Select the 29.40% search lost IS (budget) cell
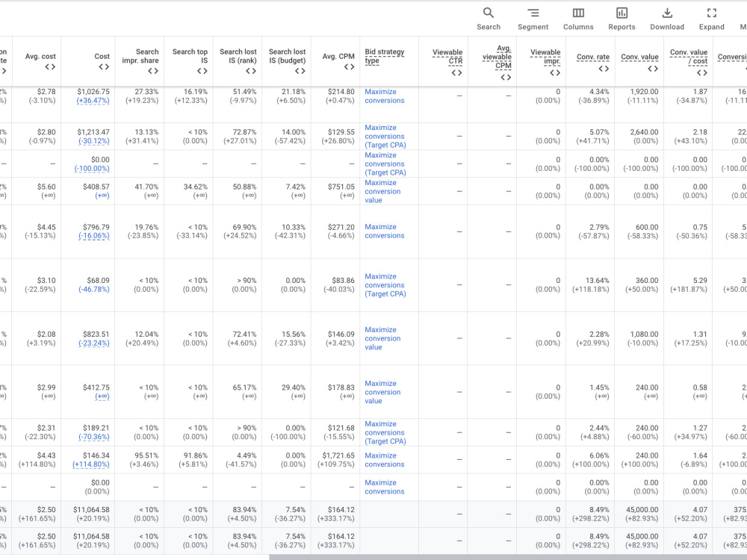 (286, 392)
